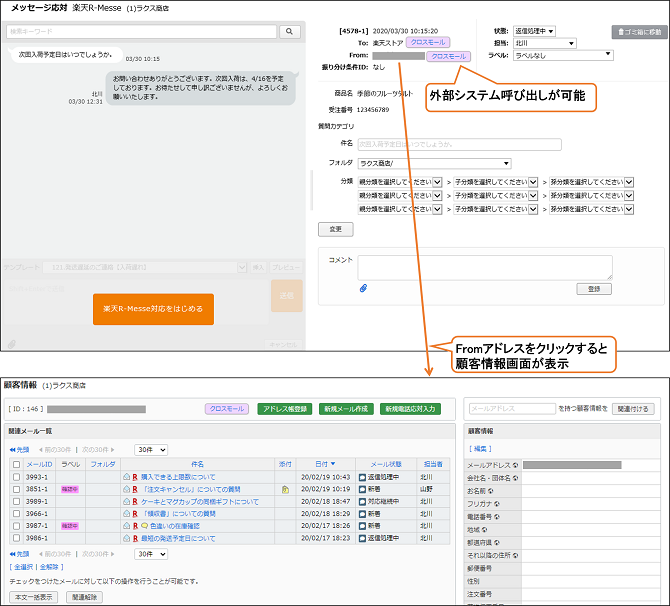Sort by the フォルダ column header
This screenshot has height=606, width=670.
coord(103,465)
